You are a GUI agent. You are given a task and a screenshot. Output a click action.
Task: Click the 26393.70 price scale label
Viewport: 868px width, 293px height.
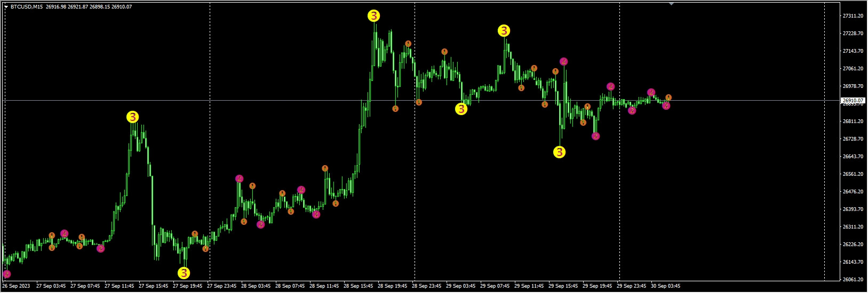pos(853,209)
